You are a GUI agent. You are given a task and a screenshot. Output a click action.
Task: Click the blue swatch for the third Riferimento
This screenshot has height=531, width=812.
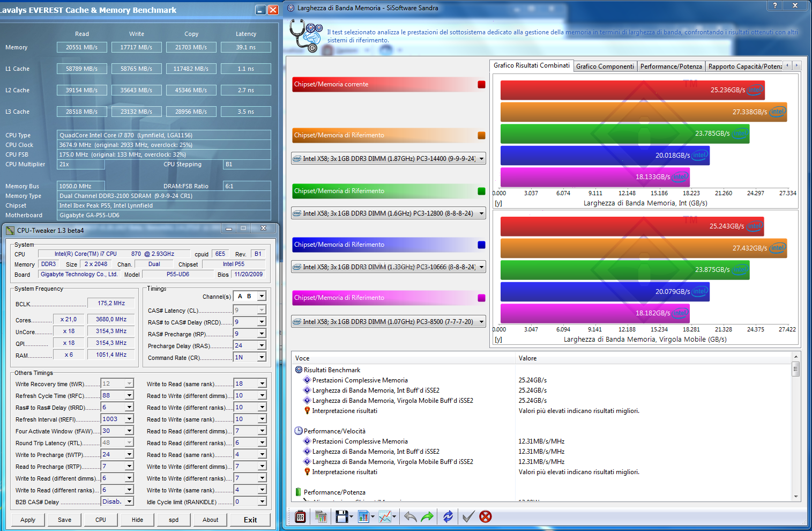click(x=481, y=245)
